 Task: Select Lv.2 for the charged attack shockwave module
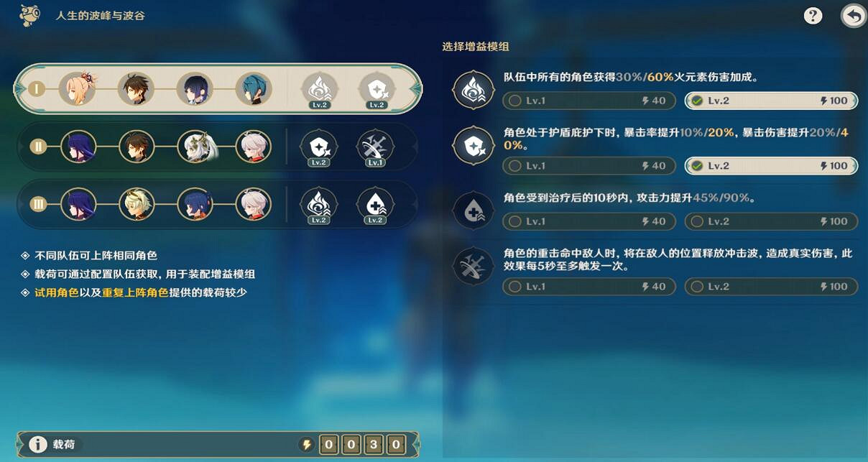click(771, 287)
